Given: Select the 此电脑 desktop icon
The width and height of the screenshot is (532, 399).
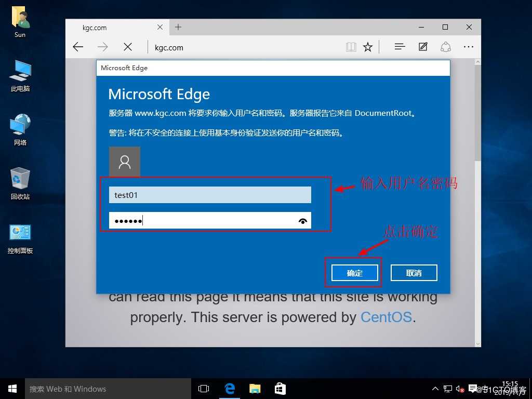Looking at the screenshot, I should coord(20,76).
